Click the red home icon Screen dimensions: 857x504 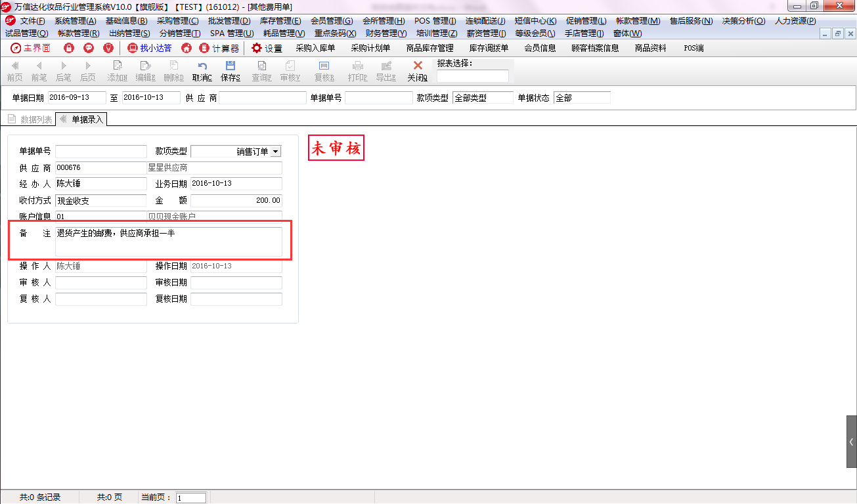[x=187, y=48]
